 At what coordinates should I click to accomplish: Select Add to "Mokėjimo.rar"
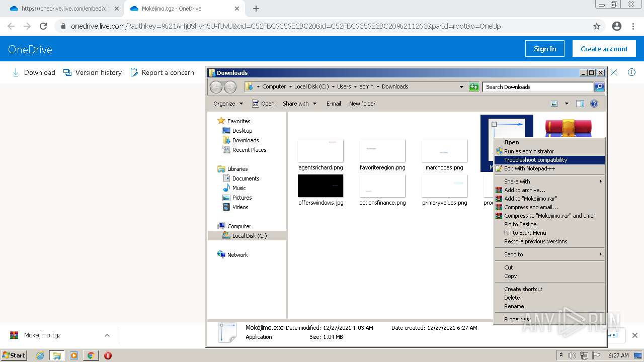point(549,199)
